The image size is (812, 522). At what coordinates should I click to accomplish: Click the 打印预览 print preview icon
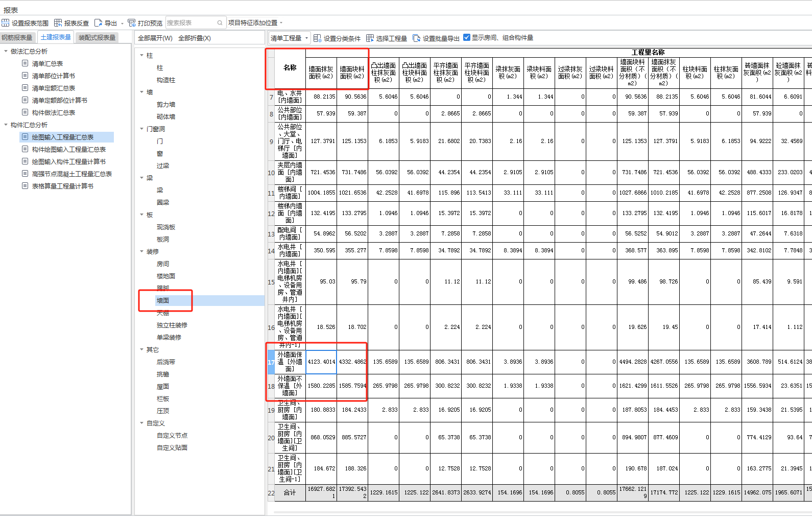click(x=131, y=23)
